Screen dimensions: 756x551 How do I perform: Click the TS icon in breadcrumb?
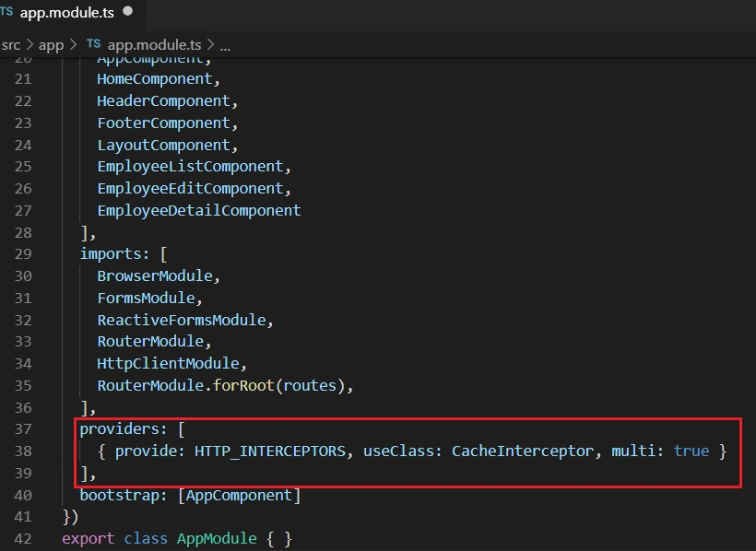coord(93,44)
